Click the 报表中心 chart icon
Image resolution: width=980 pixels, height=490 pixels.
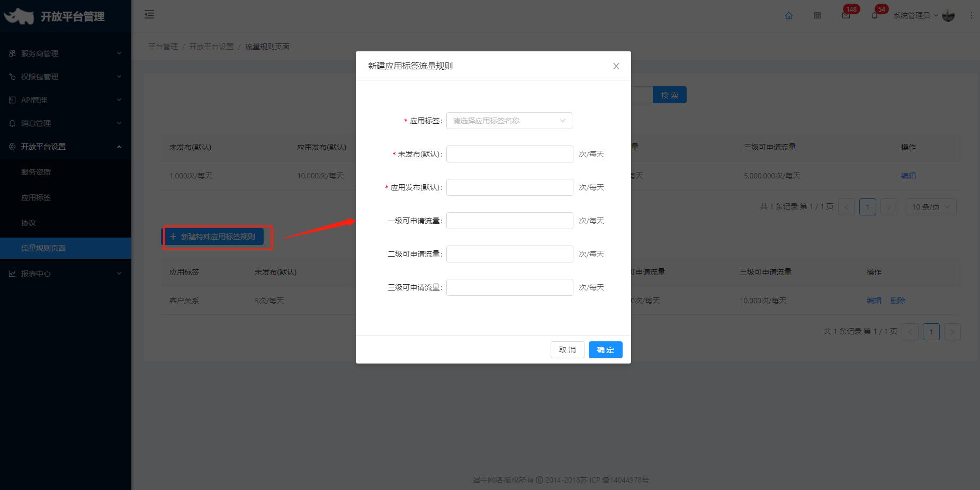click(12, 274)
